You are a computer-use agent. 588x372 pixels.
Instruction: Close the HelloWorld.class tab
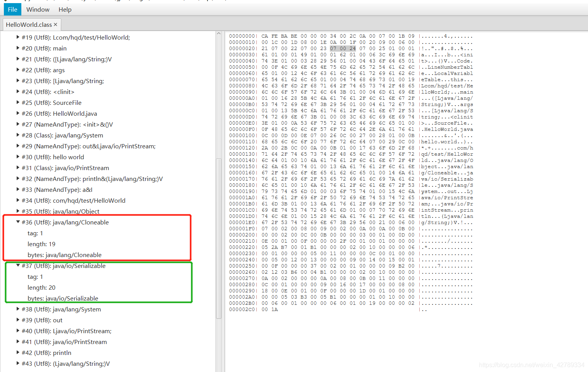[x=55, y=24]
